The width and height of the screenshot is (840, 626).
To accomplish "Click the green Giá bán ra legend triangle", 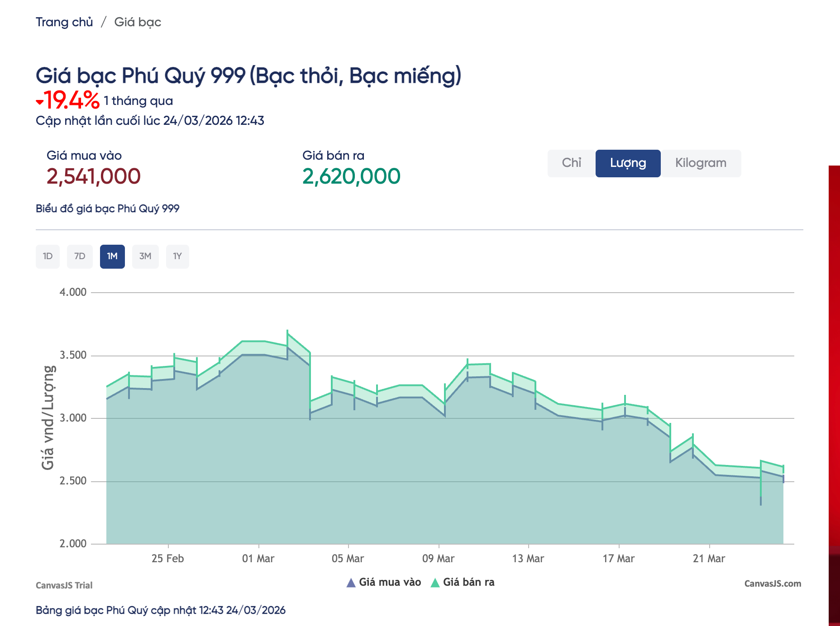I will (x=435, y=583).
